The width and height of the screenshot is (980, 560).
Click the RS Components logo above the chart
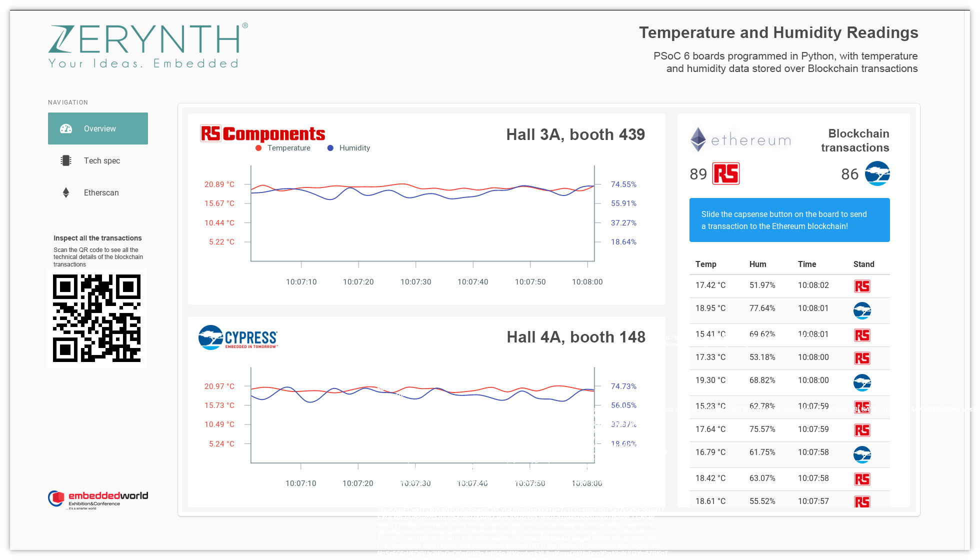click(x=262, y=133)
